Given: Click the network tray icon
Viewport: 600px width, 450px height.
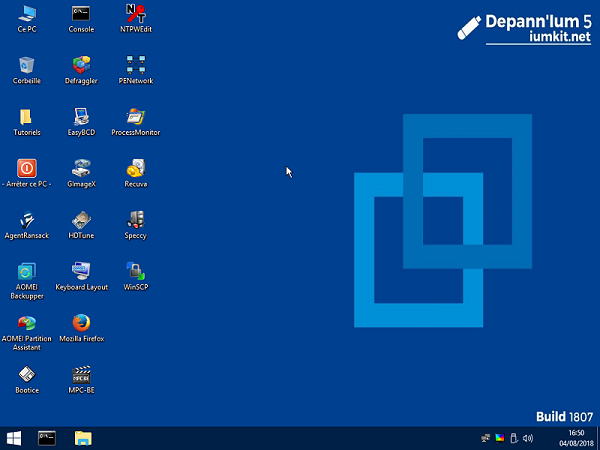Looking at the screenshot, I should pyautogui.click(x=486, y=439).
